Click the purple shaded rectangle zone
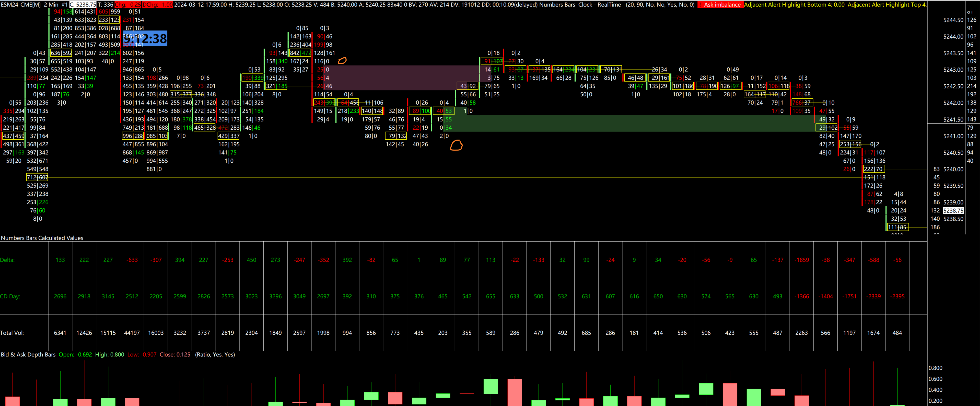Viewport: 980px width, 406px height. coord(400,78)
